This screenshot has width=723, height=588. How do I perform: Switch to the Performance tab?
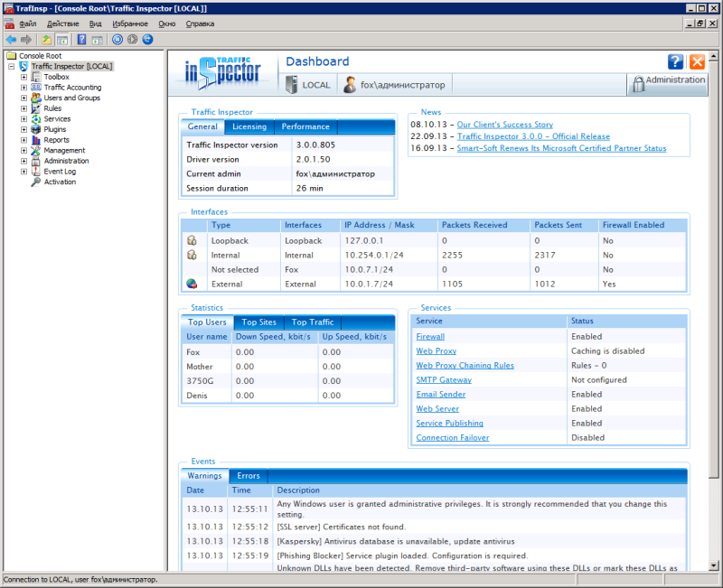pos(305,126)
